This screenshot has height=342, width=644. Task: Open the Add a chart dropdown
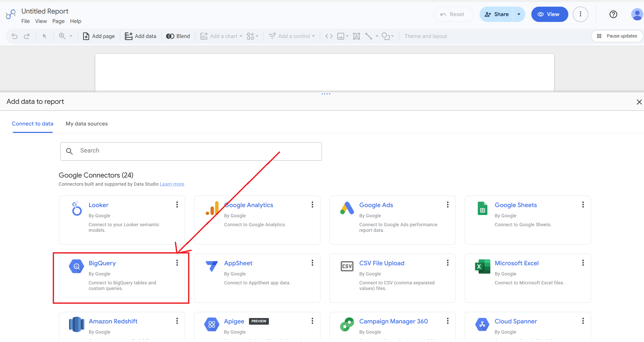[x=221, y=36]
